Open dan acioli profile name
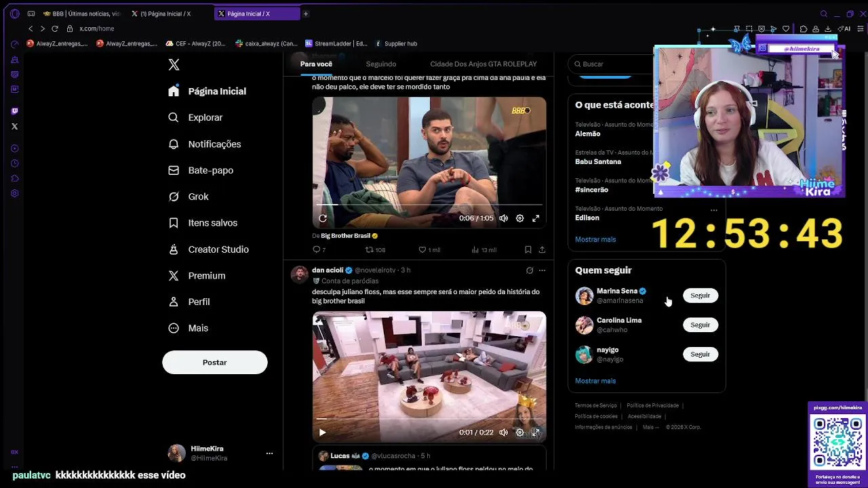Screen dimensions: 868x488 (x=328, y=270)
